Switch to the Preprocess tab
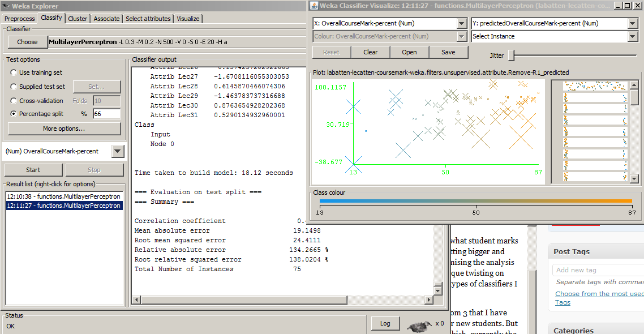The image size is (644, 334). (20, 19)
